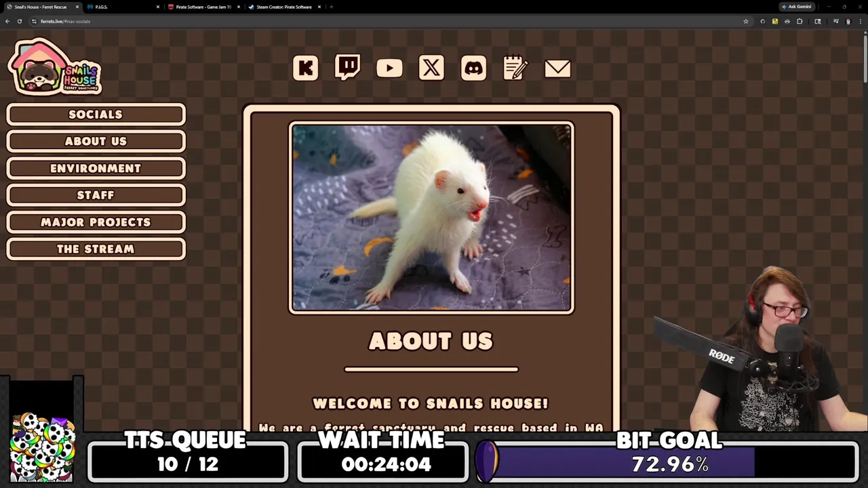
Task: Click the ABOUT US heading text
Action: [x=431, y=341]
